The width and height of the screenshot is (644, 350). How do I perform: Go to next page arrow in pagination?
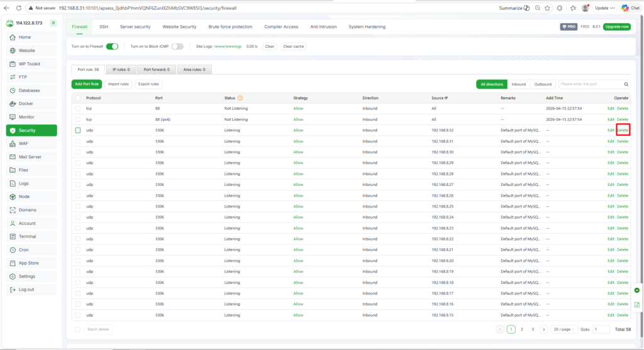(543, 329)
